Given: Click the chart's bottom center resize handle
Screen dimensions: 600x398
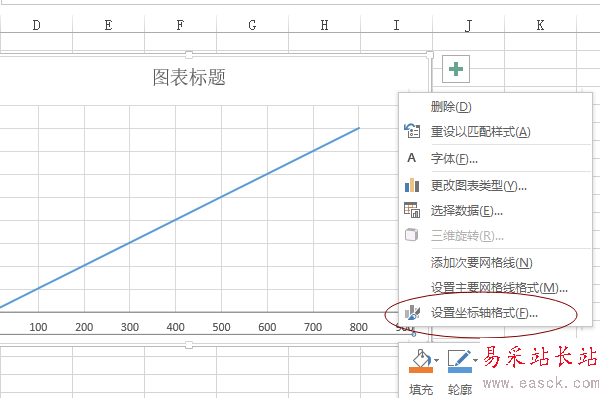Looking at the screenshot, I should click(x=189, y=345).
